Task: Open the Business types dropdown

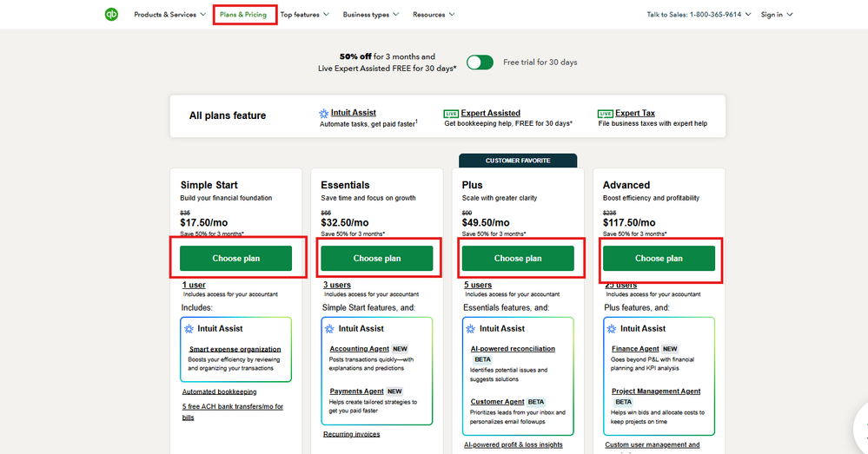Action: pyautogui.click(x=371, y=15)
